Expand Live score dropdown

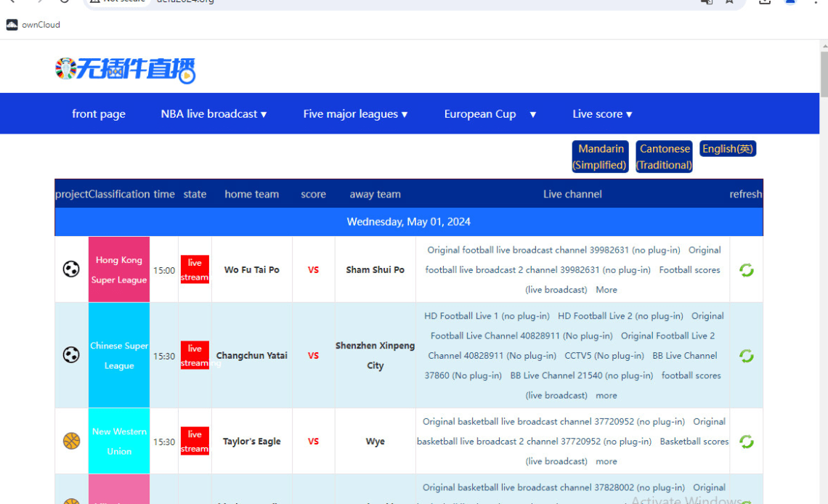pos(603,114)
